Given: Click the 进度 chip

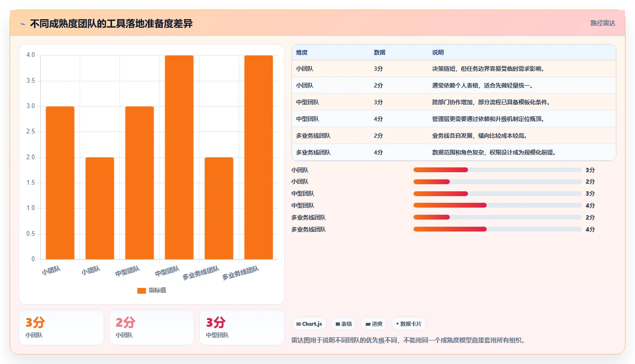Looking at the screenshot, I should 374,324.
